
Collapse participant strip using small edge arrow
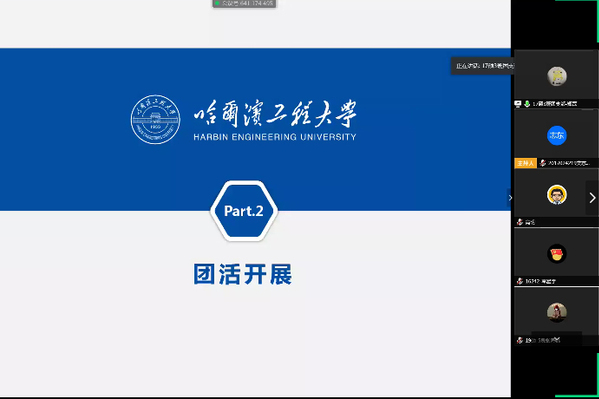510,198
